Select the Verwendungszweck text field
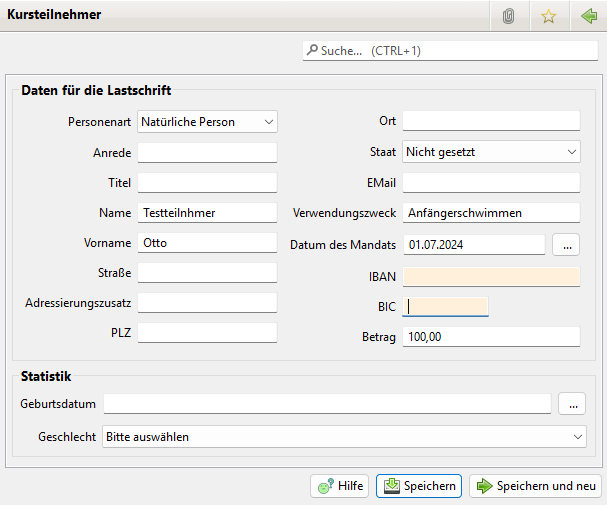The image size is (607, 505). (x=491, y=213)
